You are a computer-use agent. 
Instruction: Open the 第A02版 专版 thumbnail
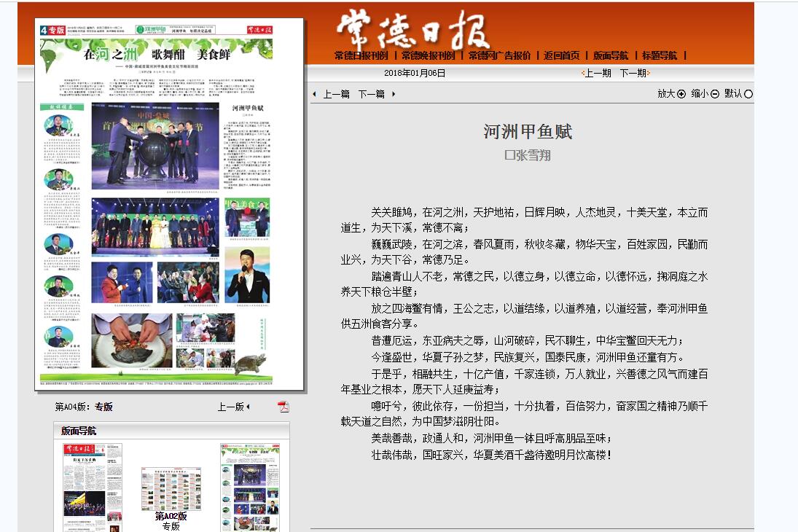(x=171, y=489)
